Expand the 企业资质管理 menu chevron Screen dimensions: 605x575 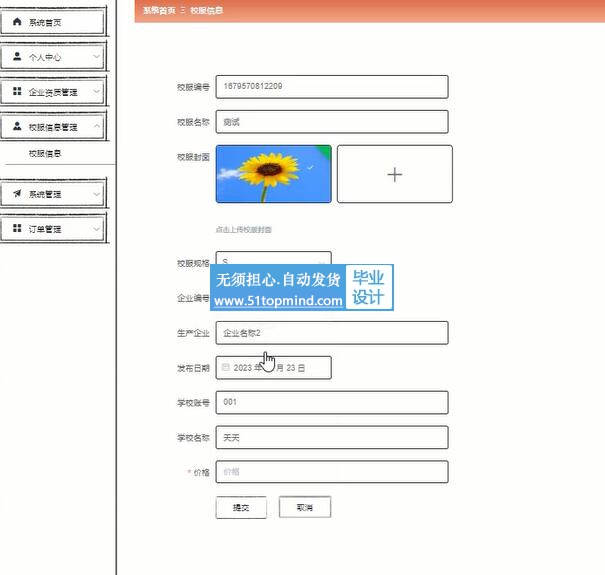click(x=96, y=91)
